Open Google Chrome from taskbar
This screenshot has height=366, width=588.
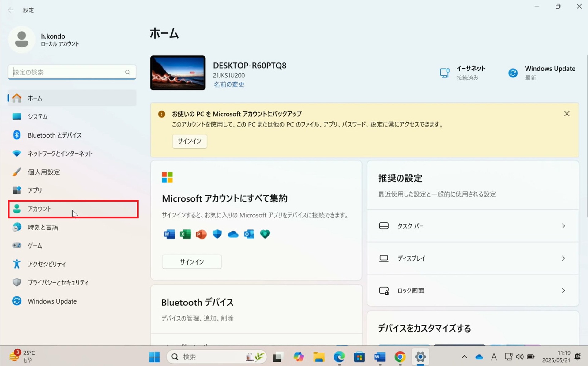(400, 357)
